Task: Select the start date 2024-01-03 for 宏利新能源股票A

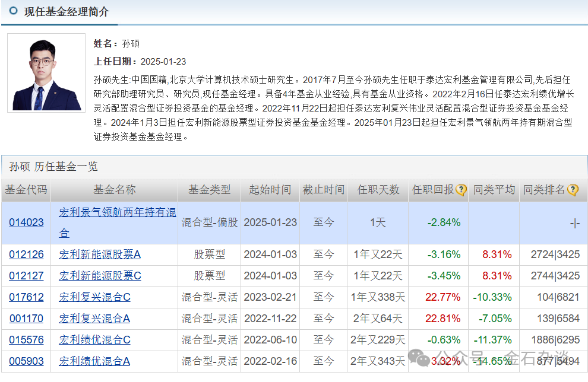Action: coord(270,254)
